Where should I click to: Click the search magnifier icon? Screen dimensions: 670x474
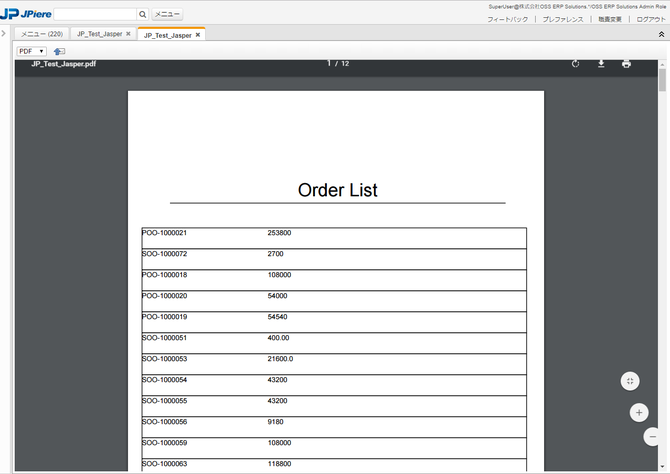tap(143, 14)
